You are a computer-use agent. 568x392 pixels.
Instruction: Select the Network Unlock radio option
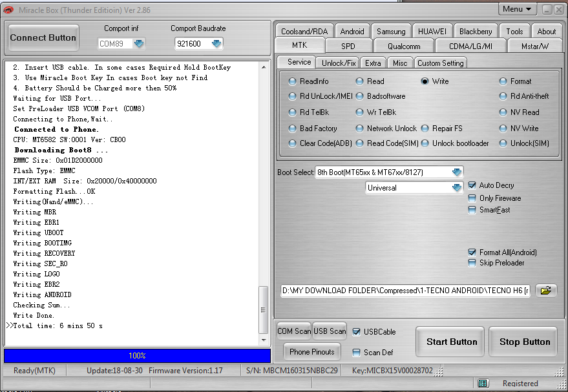tap(359, 129)
